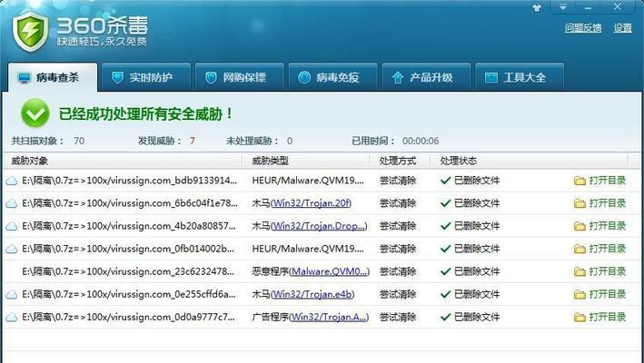This screenshot has width=644, height=363.
Task: Click 打开目录 text for 4b20a80857 row
Action: point(608,226)
